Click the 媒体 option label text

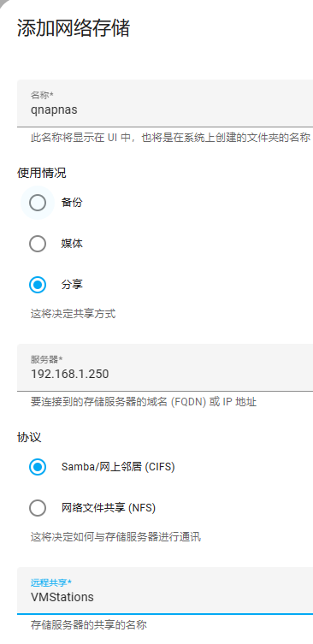[72, 244]
